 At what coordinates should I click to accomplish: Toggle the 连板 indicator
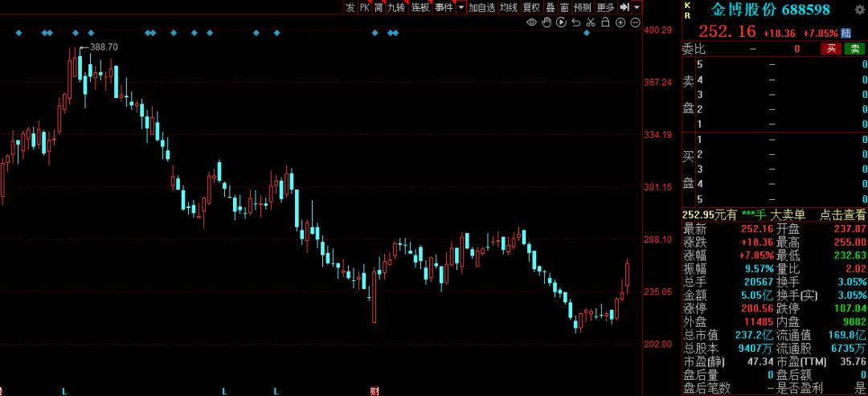click(x=420, y=7)
